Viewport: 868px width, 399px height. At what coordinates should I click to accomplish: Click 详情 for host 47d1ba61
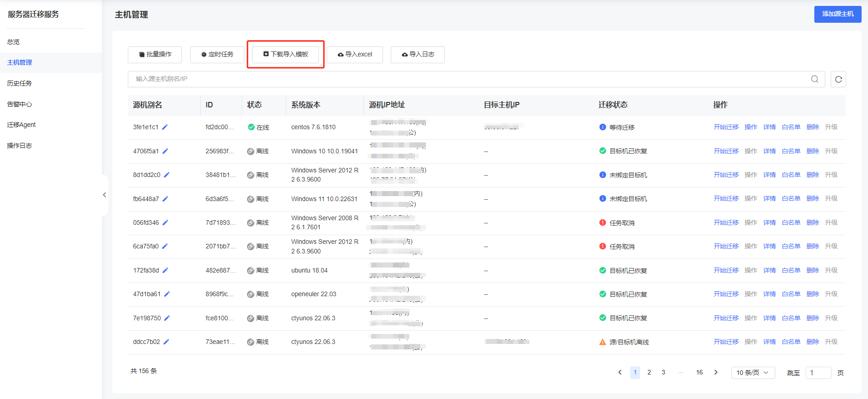tap(770, 294)
